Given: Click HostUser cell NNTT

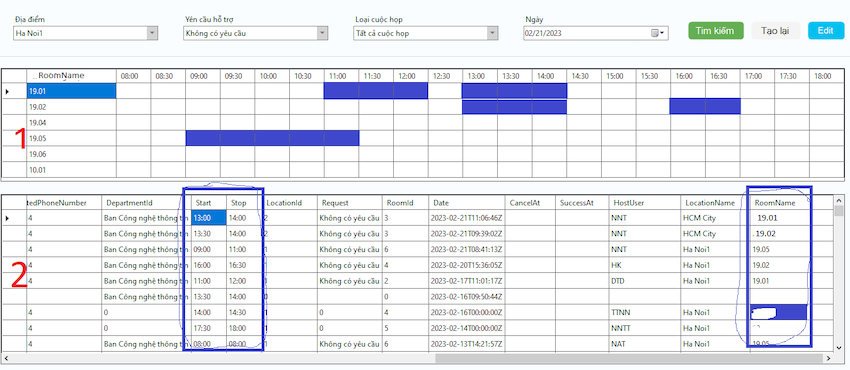Looking at the screenshot, I should click(x=645, y=328).
